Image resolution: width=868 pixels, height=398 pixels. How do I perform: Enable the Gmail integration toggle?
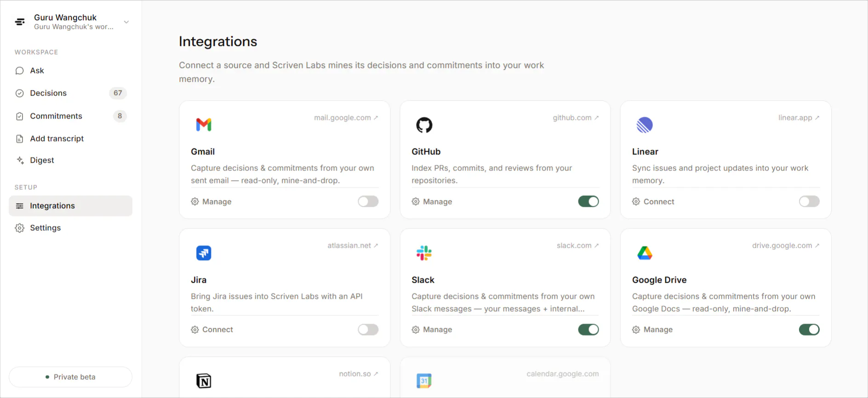[368, 201]
